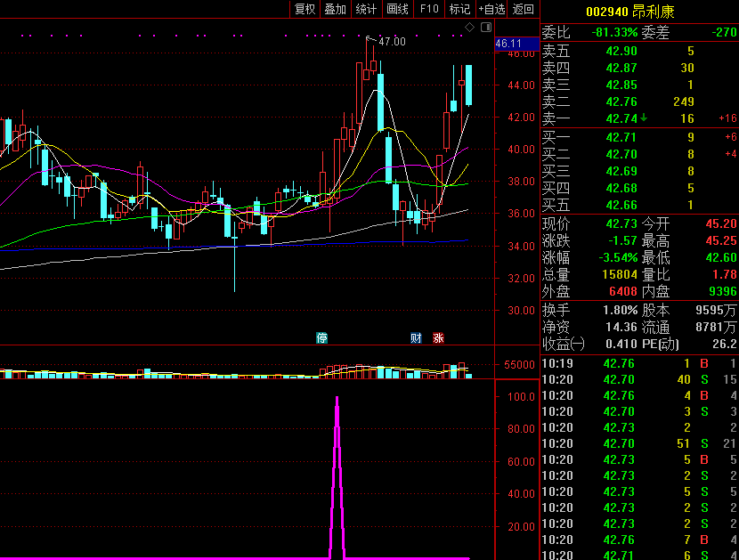
Task: Click the 买三 price 42.69
Action: [x=621, y=172]
